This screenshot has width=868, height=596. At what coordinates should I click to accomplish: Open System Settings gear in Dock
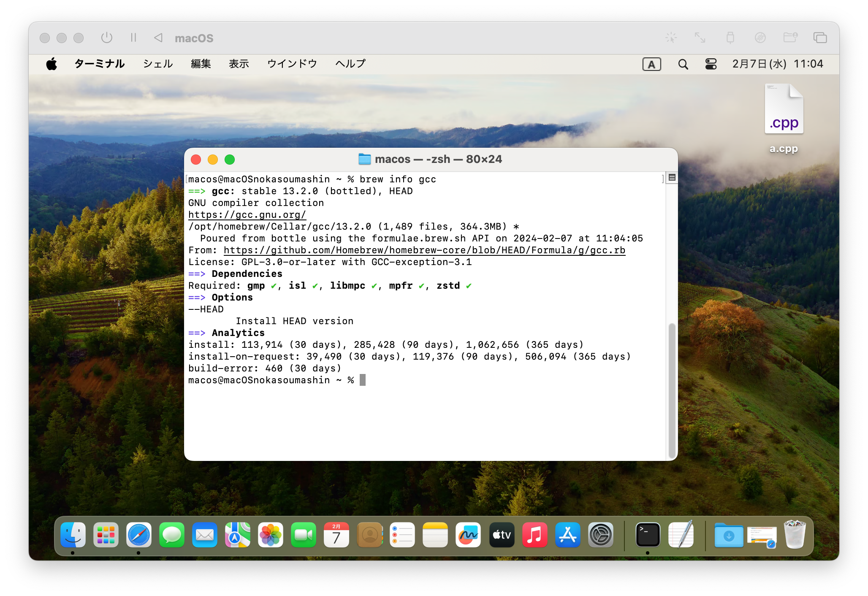click(600, 535)
